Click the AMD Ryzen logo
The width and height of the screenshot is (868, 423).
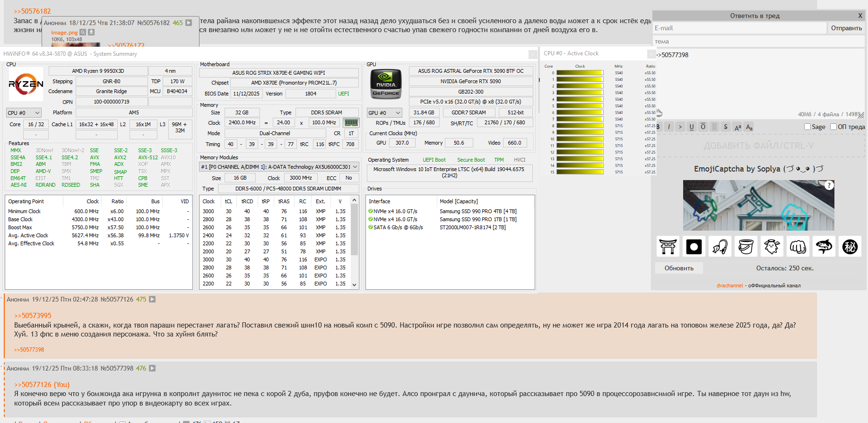click(26, 84)
